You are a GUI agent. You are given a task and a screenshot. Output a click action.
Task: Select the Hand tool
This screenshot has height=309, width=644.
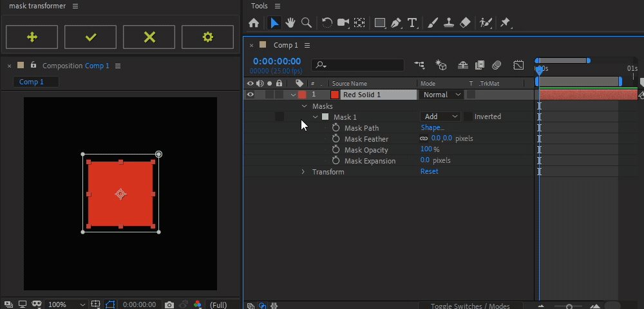click(290, 23)
